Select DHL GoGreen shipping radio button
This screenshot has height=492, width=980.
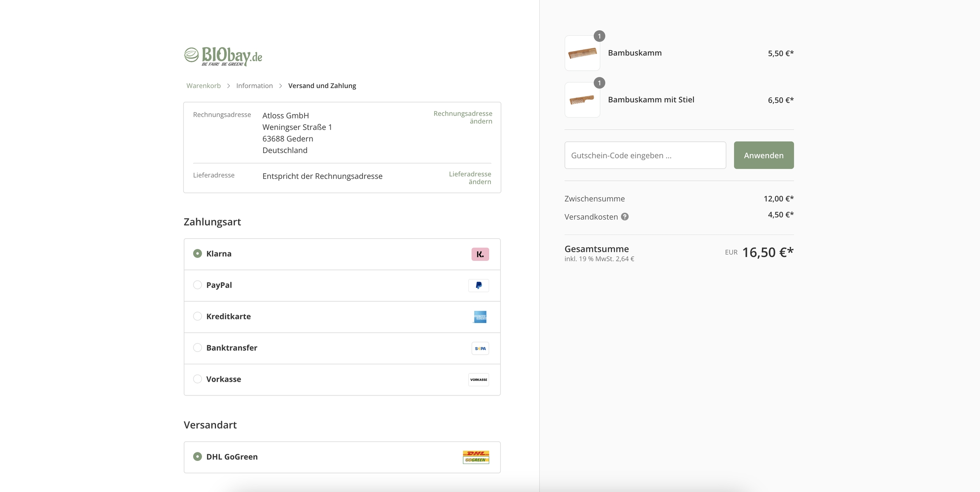(x=197, y=456)
